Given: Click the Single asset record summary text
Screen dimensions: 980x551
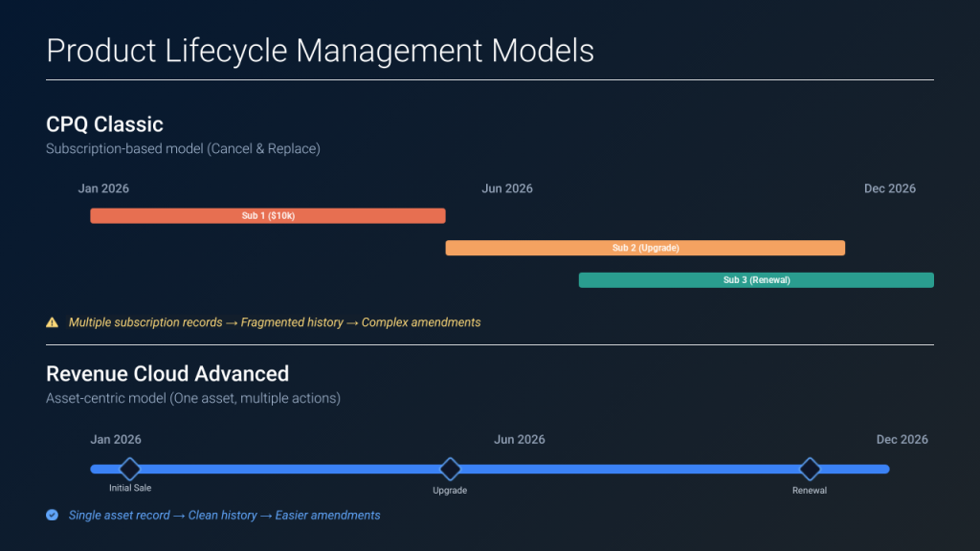Looking at the screenshot, I should 224,516.
